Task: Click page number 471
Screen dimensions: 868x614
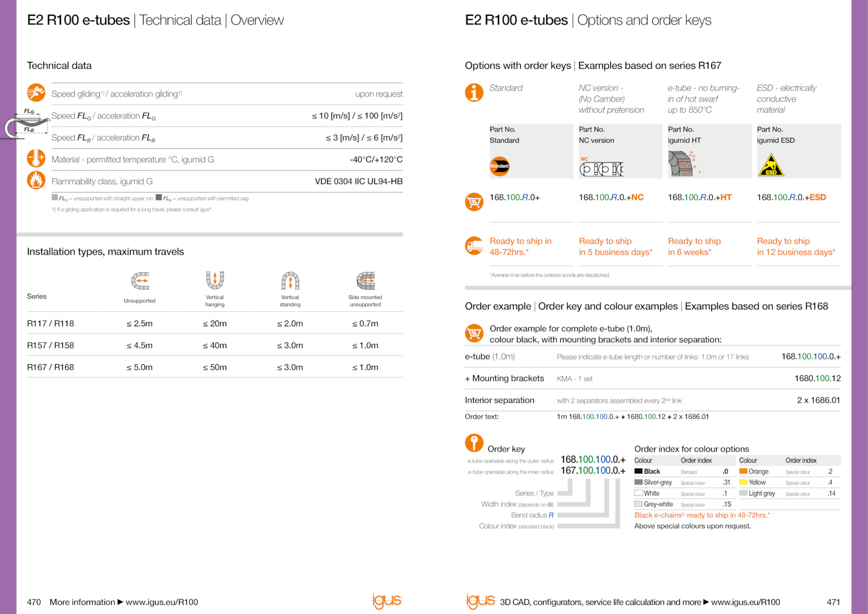Action: pos(833,602)
